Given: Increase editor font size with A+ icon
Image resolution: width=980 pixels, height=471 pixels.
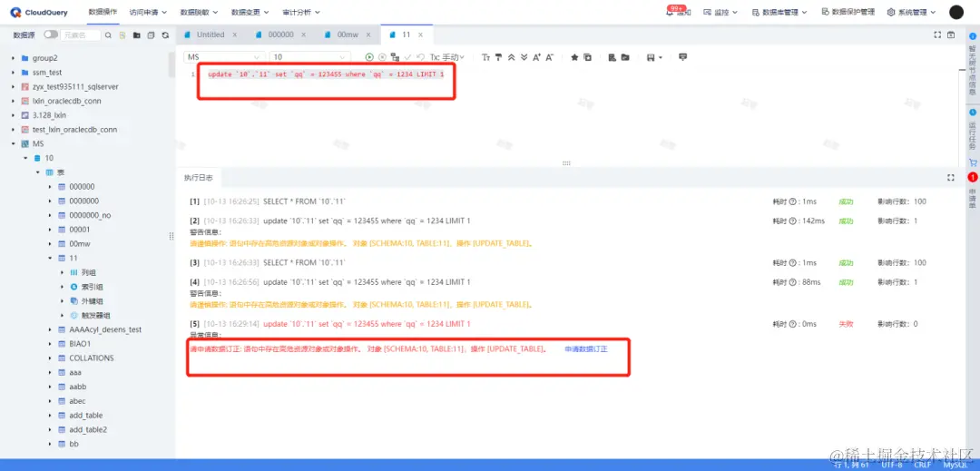Looking at the screenshot, I should pyautogui.click(x=537, y=57).
